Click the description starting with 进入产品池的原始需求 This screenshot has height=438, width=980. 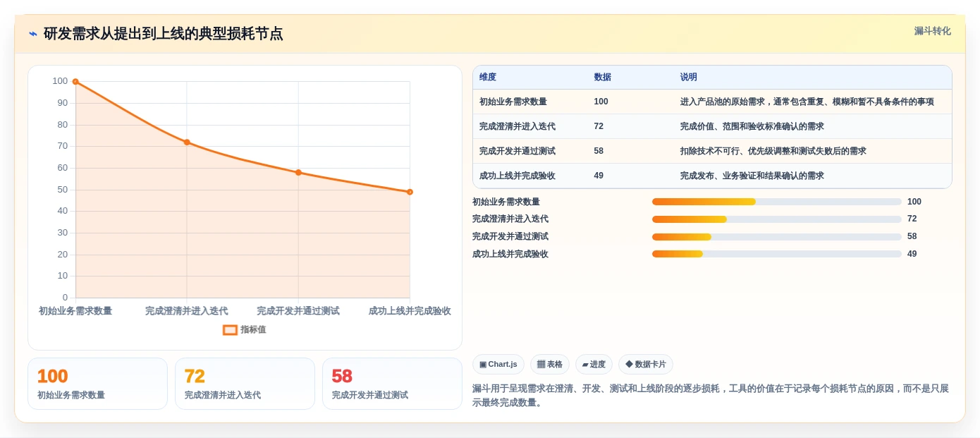[x=807, y=102]
